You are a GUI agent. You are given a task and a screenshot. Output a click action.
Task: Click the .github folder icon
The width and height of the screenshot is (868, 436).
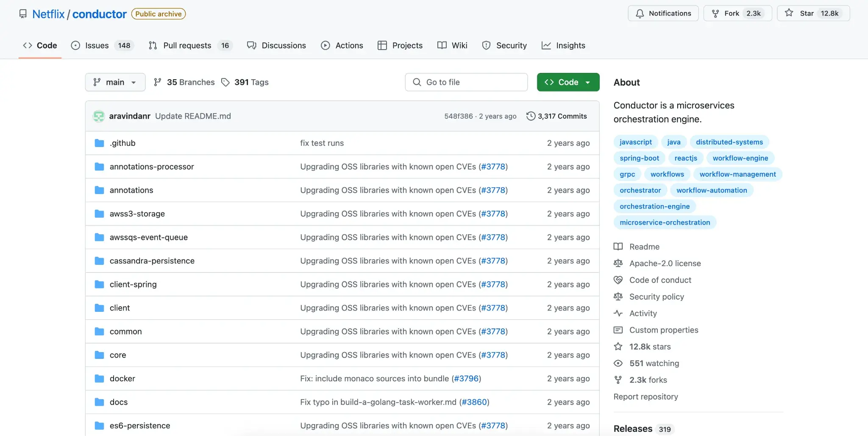[x=100, y=143]
